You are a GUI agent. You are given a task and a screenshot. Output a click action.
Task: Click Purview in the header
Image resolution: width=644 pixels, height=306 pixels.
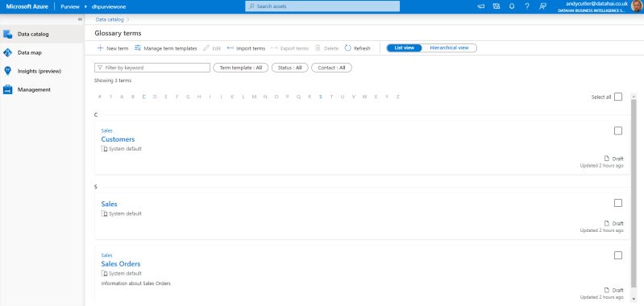[x=70, y=6]
